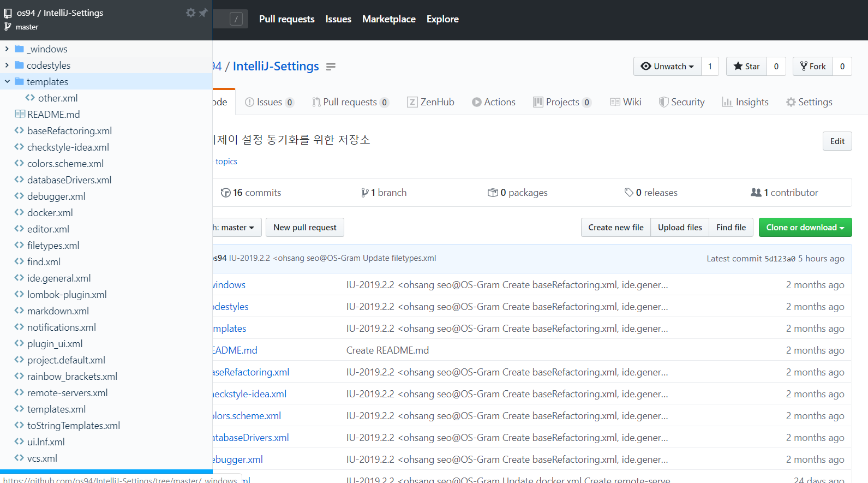The height and width of the screenshot is (483, 868).
Task: Click Edit description button
Action: [837, 141]
